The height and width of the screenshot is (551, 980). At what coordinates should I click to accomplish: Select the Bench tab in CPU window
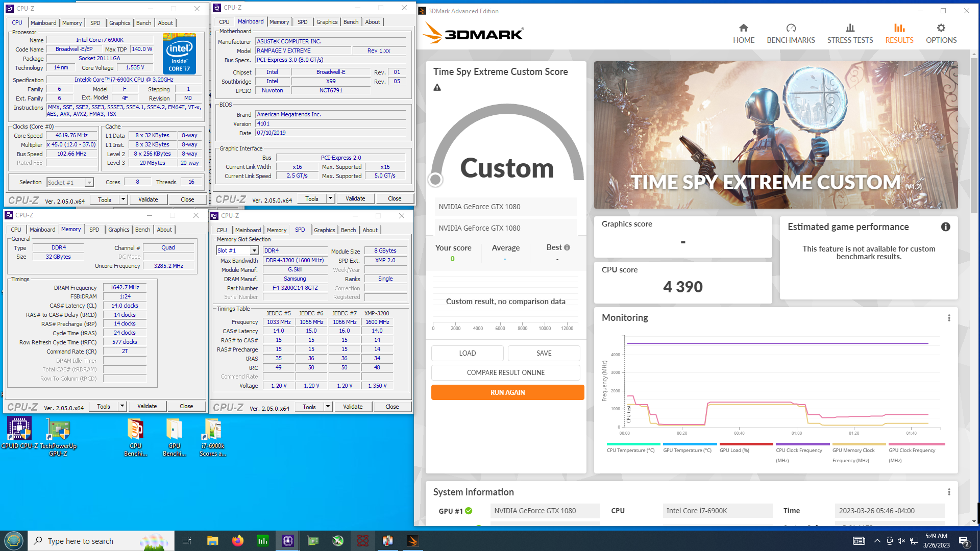click(x=143, y=23)
